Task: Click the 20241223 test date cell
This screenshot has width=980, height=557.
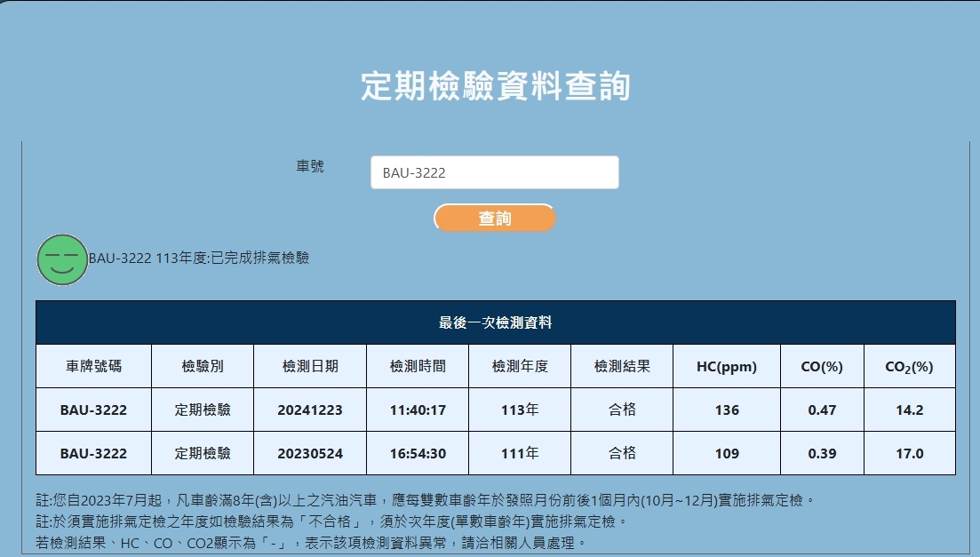Action: click(x=309, y=410)
